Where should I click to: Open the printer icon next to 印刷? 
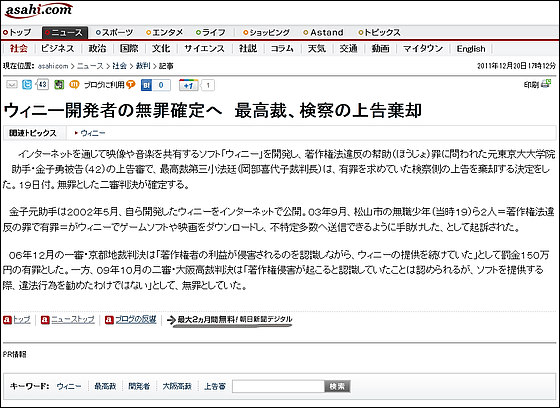pos(546,84)
